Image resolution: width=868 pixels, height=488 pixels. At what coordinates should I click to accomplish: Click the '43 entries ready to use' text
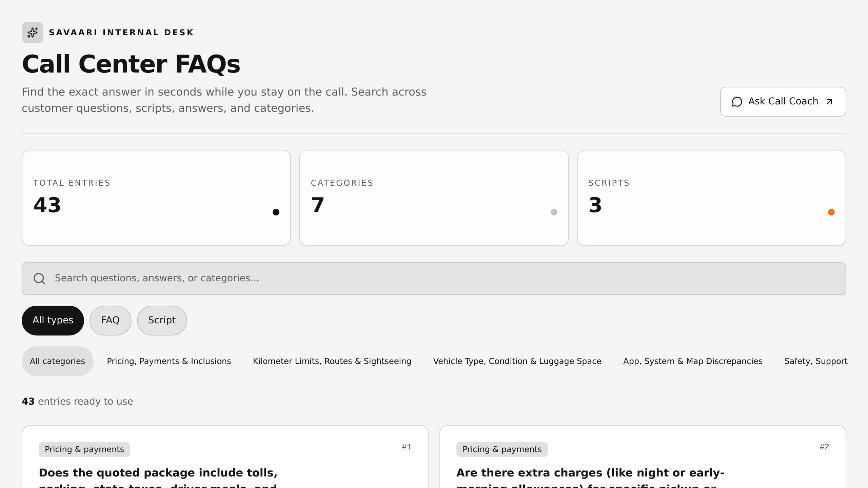click(77, 402)
